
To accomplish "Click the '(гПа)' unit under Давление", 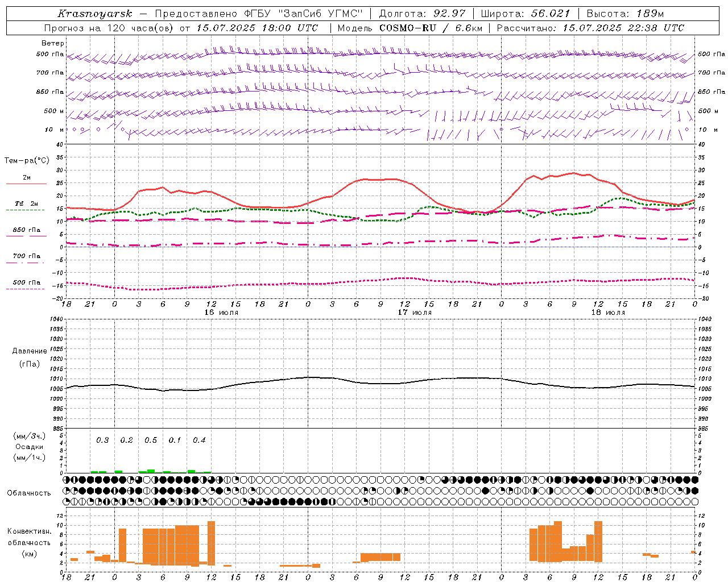I will click(29, 364).
